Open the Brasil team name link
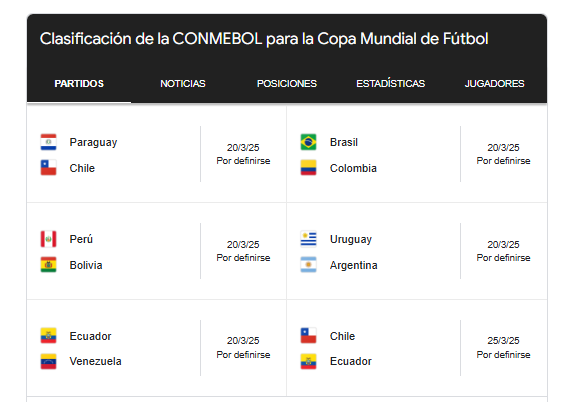Screen dimensions: 574x402 pyautogui.click(x=344, y=142)
